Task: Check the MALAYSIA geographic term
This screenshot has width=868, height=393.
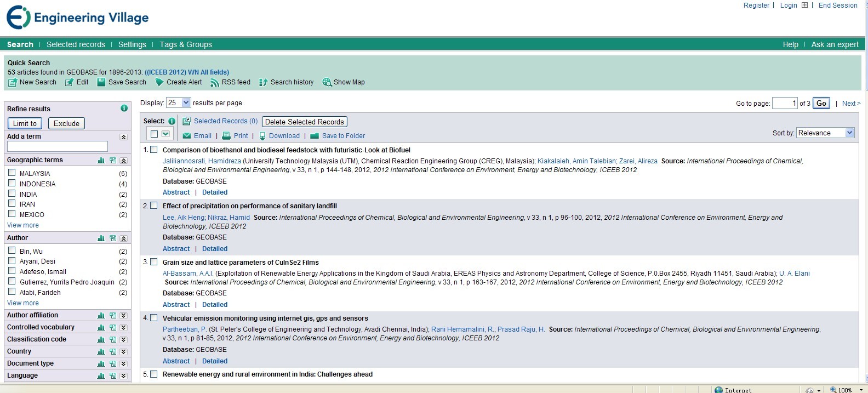Action: click(x=12, y=173)
